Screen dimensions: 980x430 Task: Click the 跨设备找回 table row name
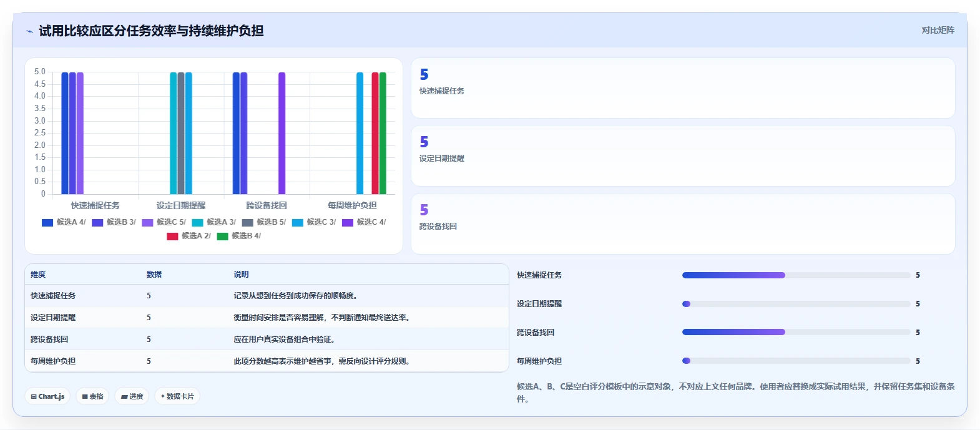click(49, 340)
